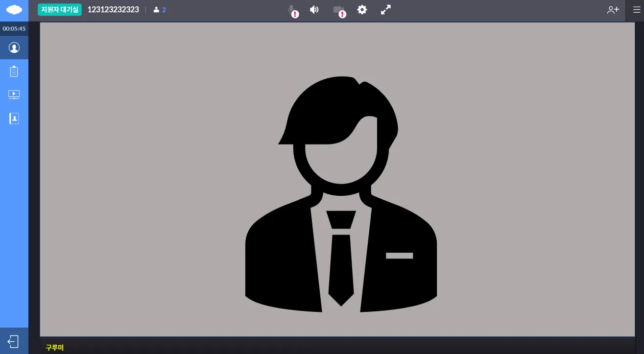This screenshot has width=644, height=354.
Task: Click the room title 123123232323
Action: pos(113,10)
